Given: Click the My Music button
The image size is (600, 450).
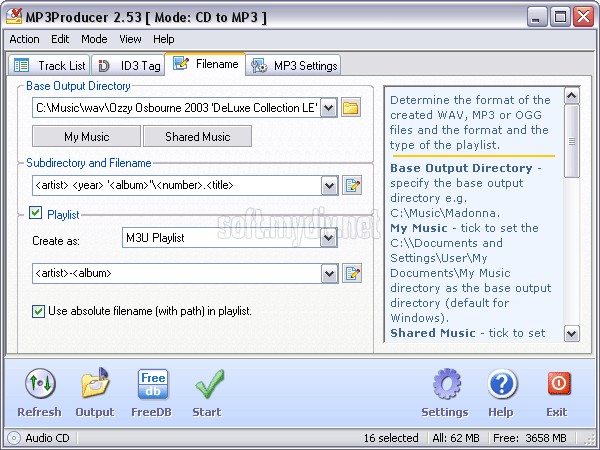Looking at the screenshot, I should click(86, 137).
